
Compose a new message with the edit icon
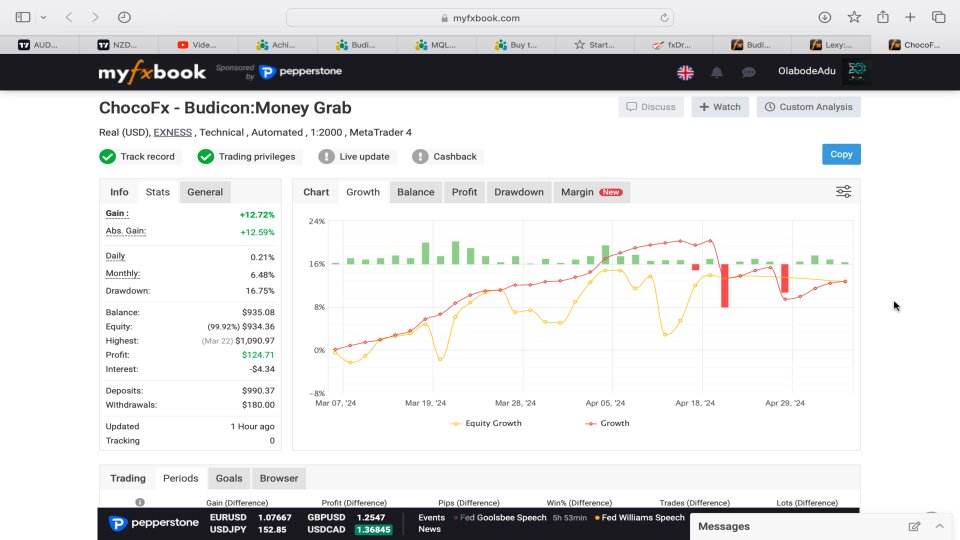tap(914, 527)
